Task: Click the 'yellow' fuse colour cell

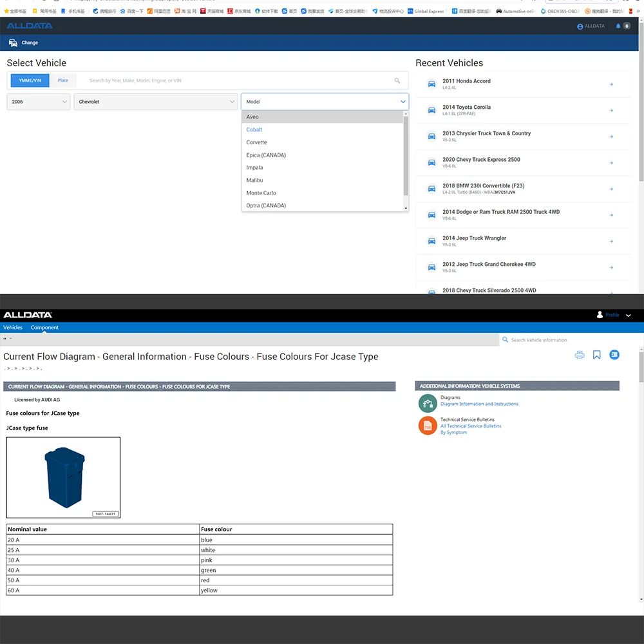Action: pyautogui.click(x=296, y=590)
